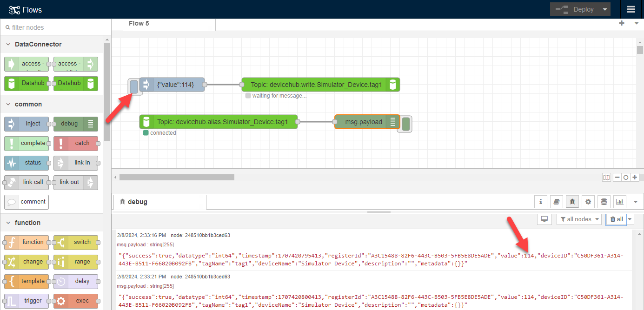Open debug output in new window
Image resolution: width=644 pixels, height=310 pixels.
pyautogui.click(x=544, y=219)
